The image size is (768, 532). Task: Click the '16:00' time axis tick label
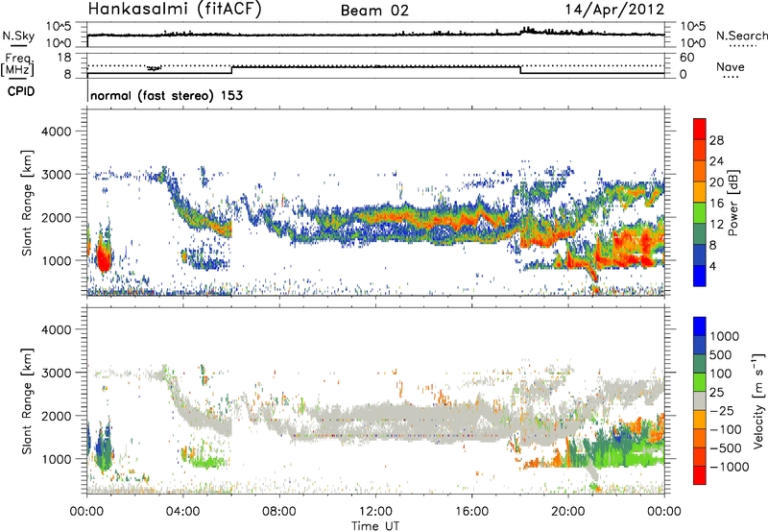(x=471, y=512)
